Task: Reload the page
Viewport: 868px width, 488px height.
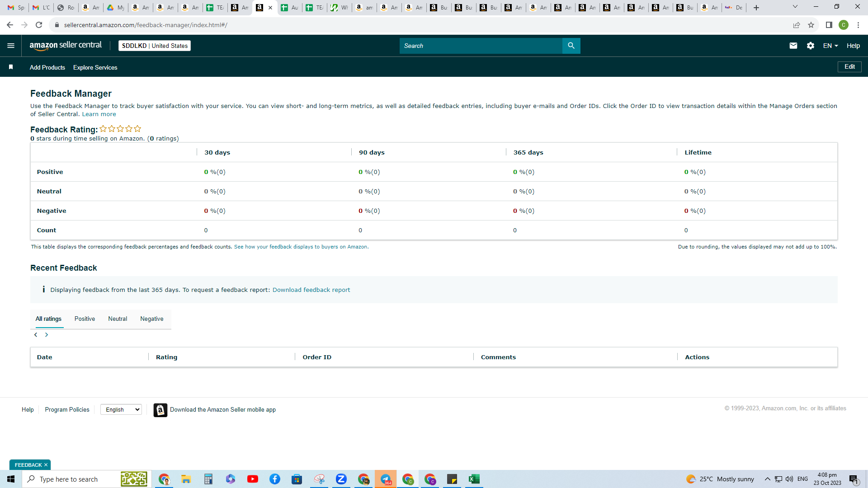Action: tap(39, 25)
